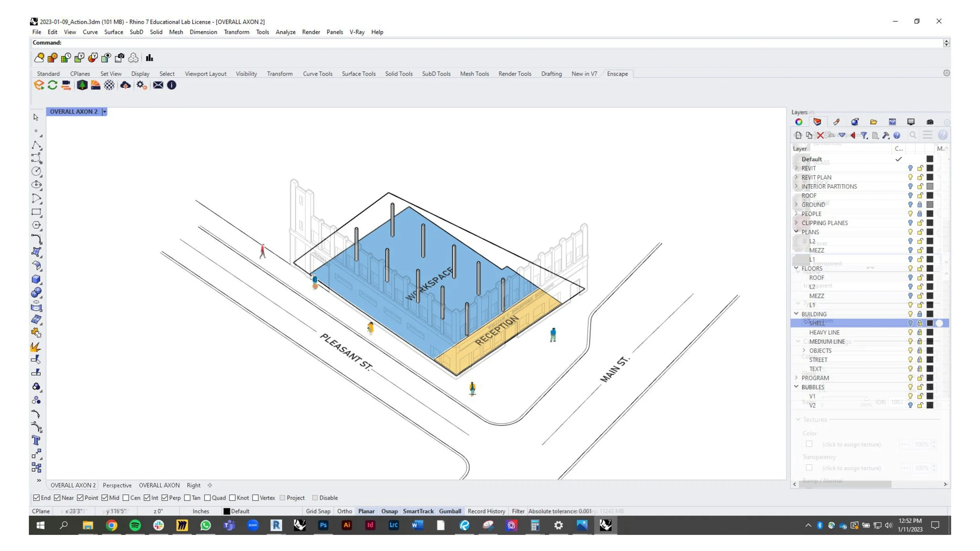Screen dimensions: 980x551
Task: Open the Dimension menu
Action: click(x=203, y=32)
